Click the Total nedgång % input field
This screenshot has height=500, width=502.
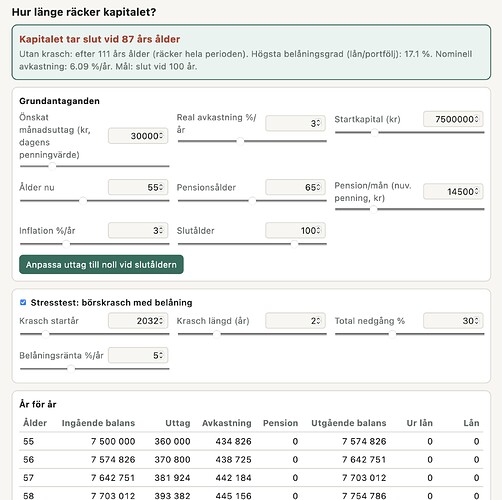coord(453,321)
